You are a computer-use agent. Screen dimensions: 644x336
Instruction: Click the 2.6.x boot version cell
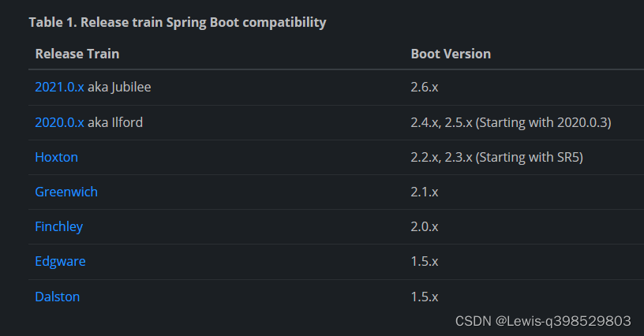click(x=425, y=87)
